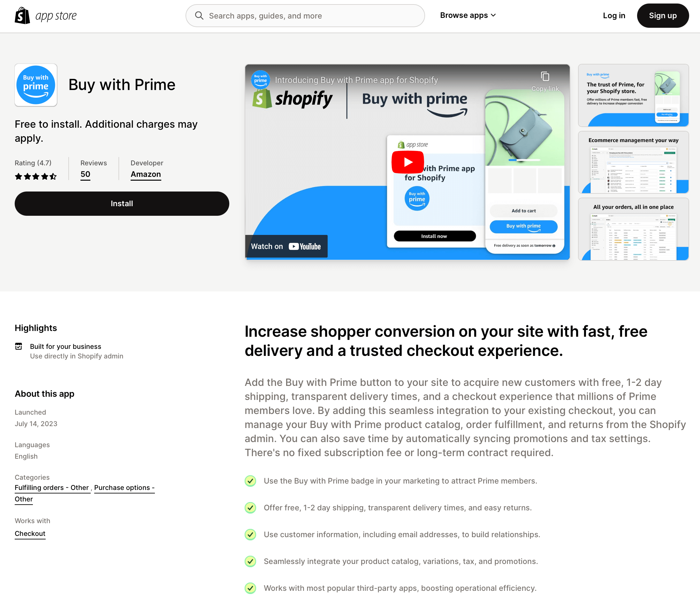Click the Install button for Buy with Prime
This screenshot has height=609, width=700.
point(122,203)
